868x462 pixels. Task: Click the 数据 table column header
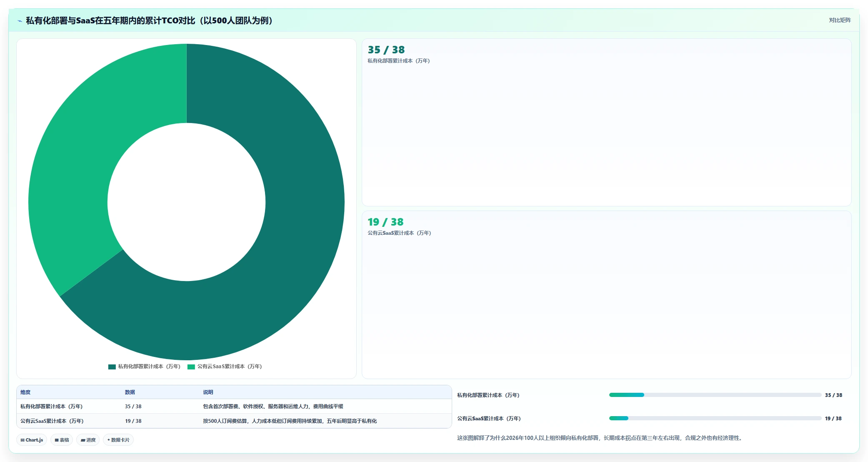pos(130,392)
